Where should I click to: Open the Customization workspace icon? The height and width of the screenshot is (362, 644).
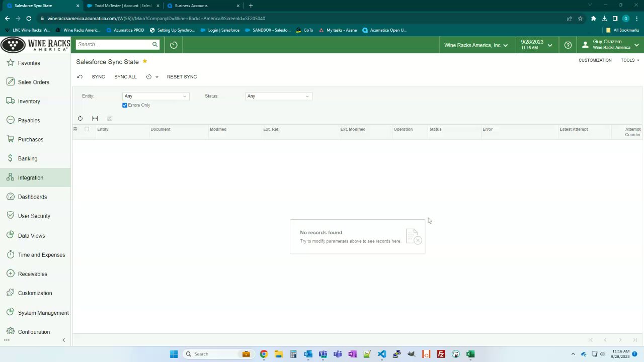tap(11, 293)
